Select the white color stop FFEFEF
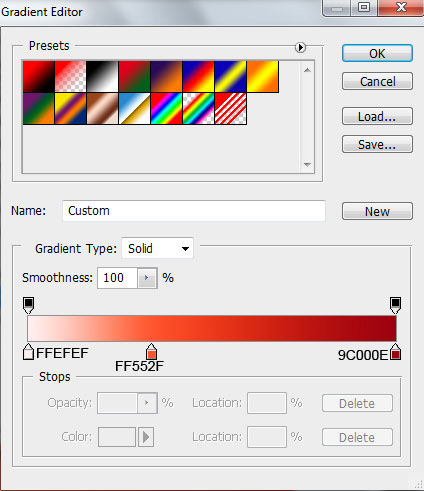 (x=28, y=352)
